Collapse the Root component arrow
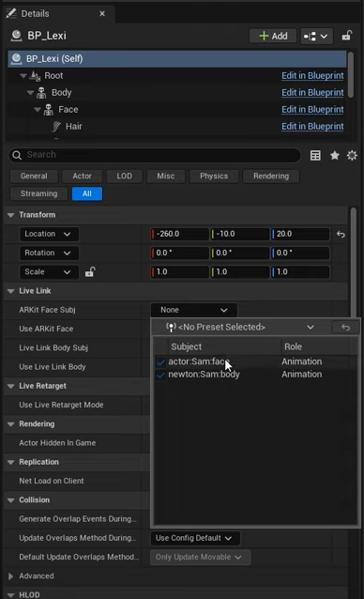The width and height of the screenshot is (364, 599). coord(23,76)
